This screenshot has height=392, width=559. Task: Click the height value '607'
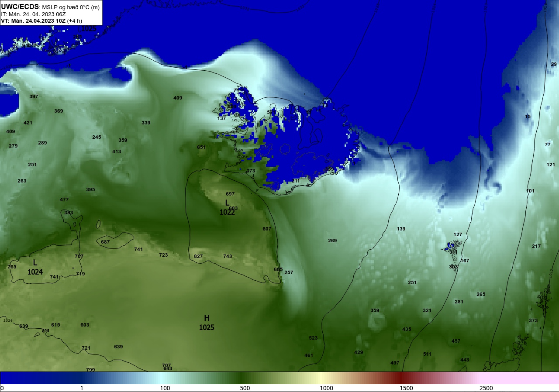pos(267,229)
